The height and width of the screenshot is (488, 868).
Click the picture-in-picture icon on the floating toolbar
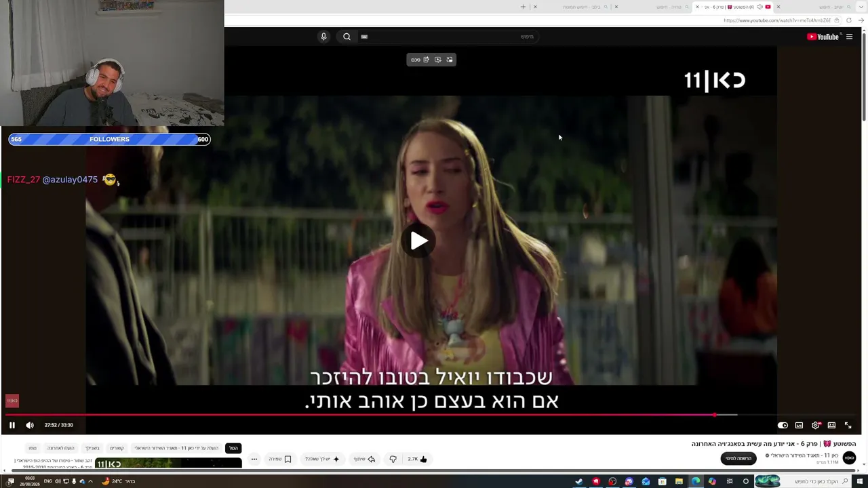click(x=450, y=60)
